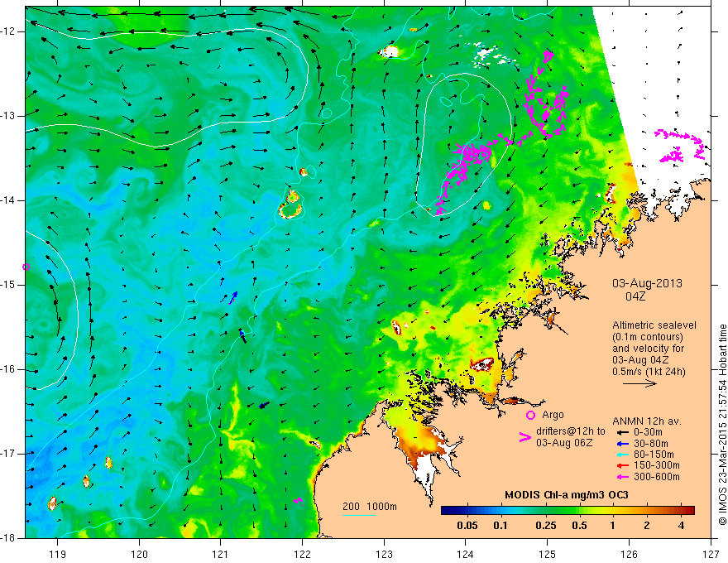Click the MODIS Chl-a colorbar near 0.05
The height and width of the screenshot is (563, 728).
[x=467, y=511]
